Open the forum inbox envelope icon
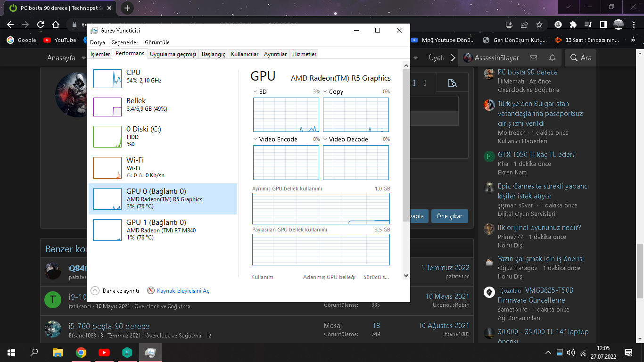The height and width of the screenshot is (362, 644). (533, 58)
